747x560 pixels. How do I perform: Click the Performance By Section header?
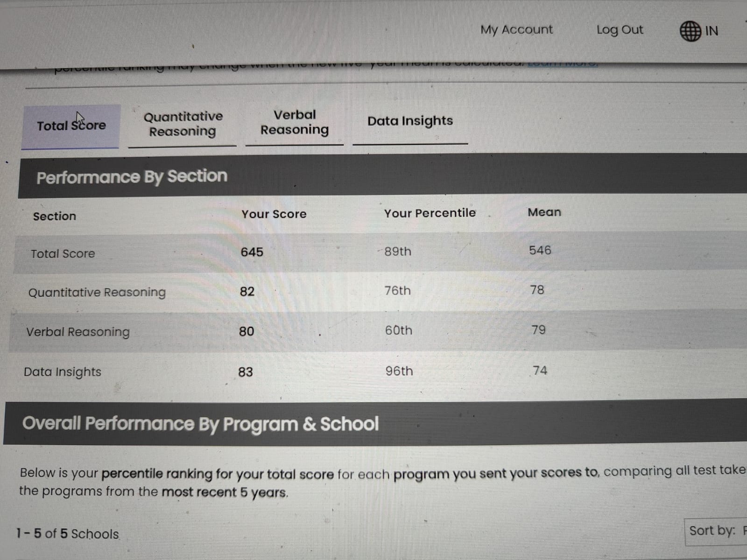point(132,176)
